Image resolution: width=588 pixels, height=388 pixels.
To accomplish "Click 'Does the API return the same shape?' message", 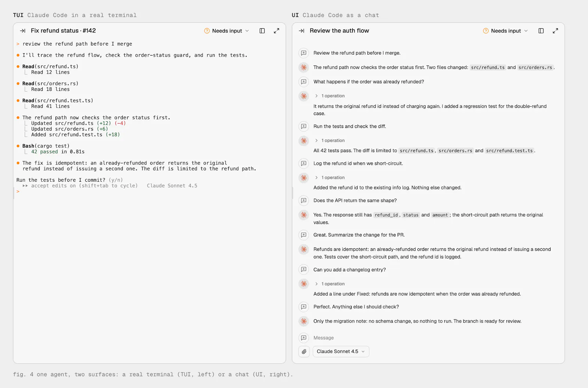I will pos(355,201).
